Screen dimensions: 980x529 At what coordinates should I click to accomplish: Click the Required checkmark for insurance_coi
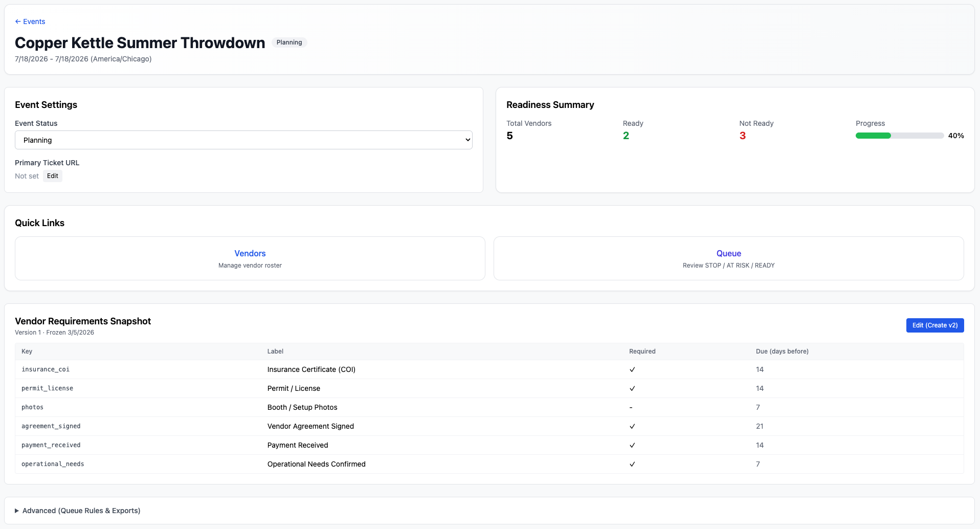click(633, 369)
